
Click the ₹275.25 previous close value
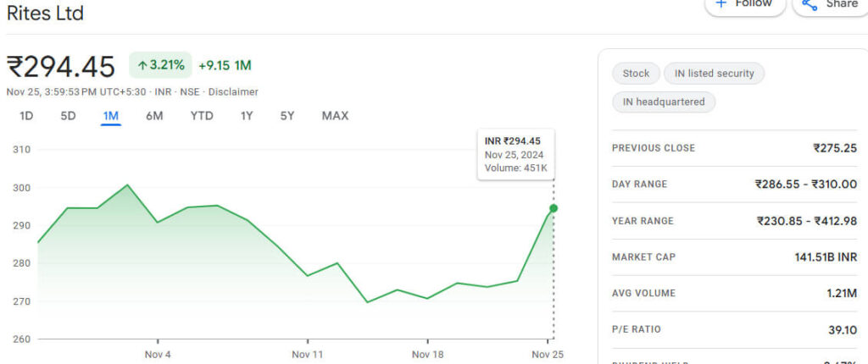click(835, 147)
